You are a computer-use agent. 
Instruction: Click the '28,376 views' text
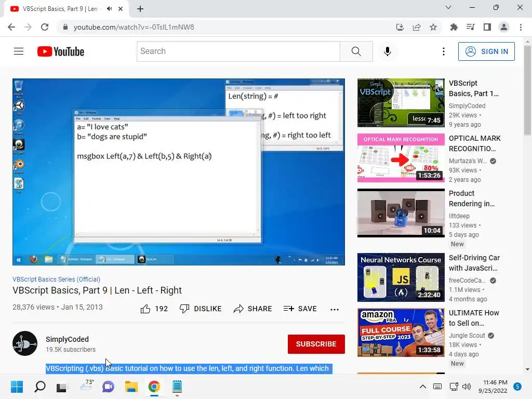pyautogui.click(x=33, y=307)
